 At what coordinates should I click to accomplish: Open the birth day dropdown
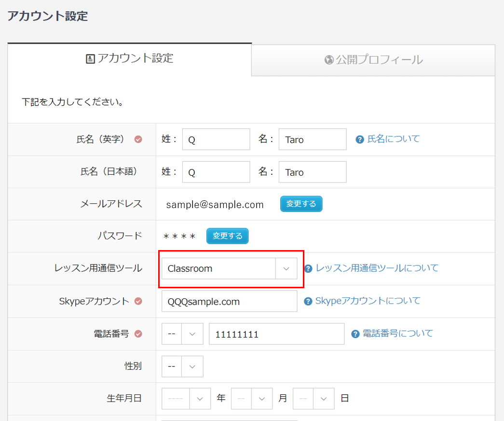click(313, 399)
